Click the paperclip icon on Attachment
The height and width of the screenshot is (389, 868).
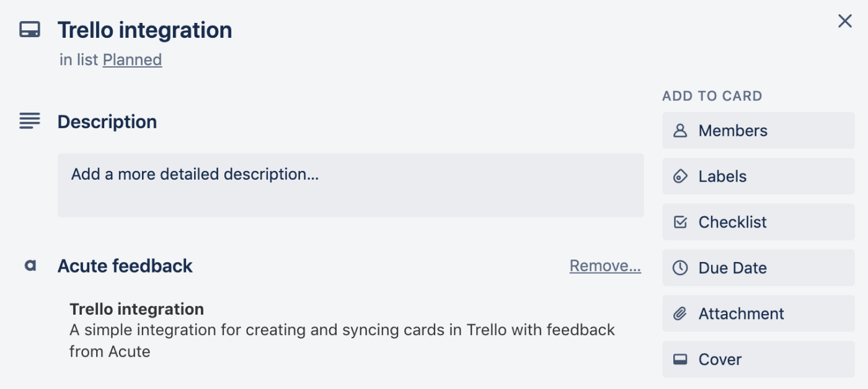pos(681,313)
